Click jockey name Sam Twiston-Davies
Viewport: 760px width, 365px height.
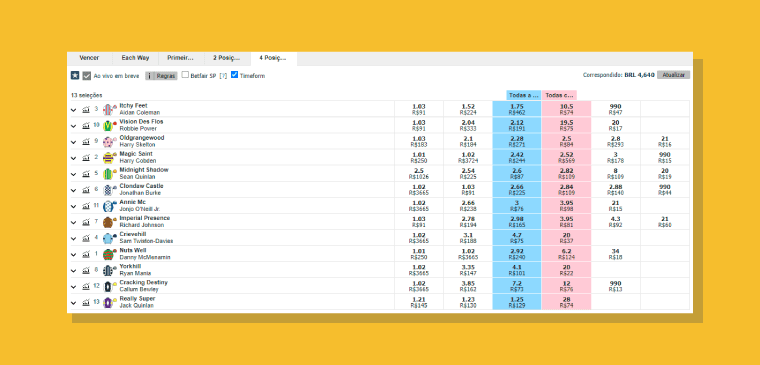[146, 241]
